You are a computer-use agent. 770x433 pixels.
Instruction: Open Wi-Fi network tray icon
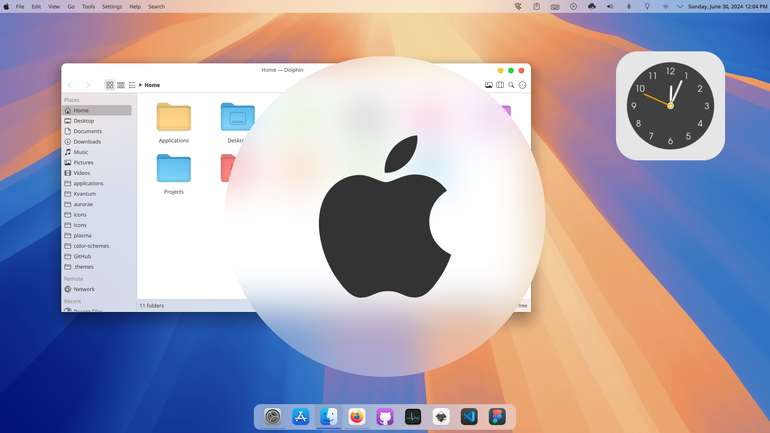[665, 7]
